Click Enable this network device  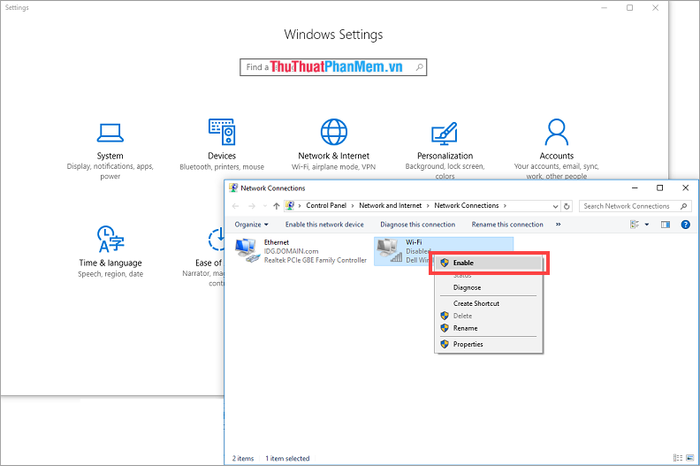click(325, 225)
